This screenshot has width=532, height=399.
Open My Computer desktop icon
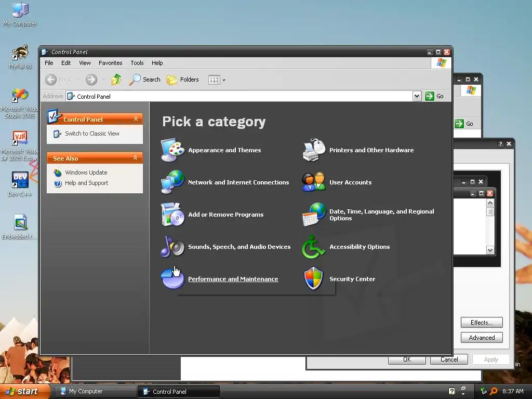tap(20, 14)
